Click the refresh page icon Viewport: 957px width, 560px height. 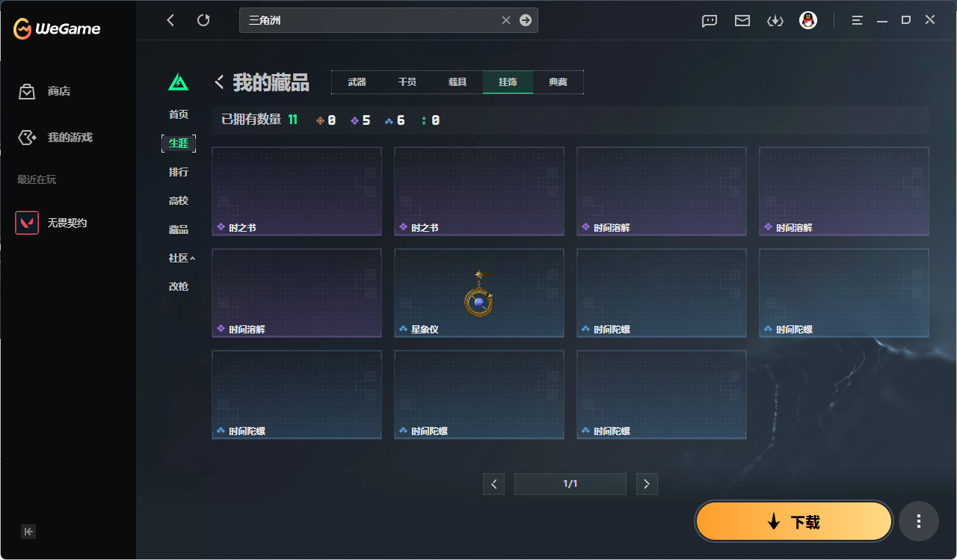point(203,20)
